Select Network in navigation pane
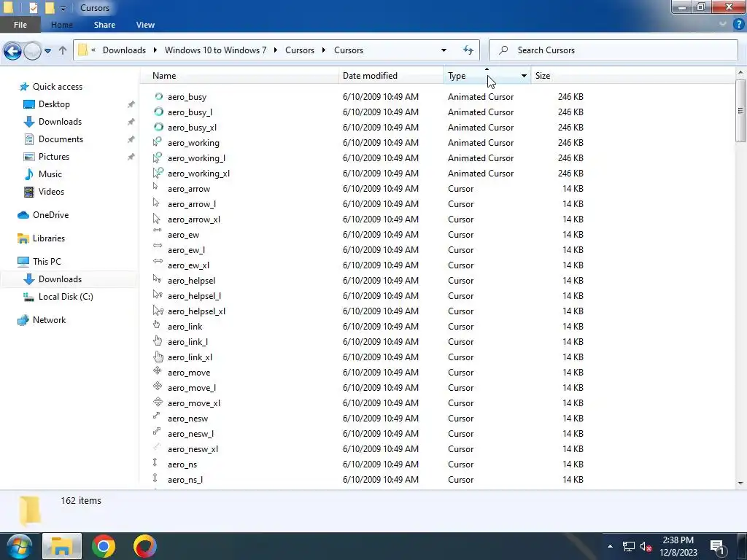 click(x=49, y=320)
